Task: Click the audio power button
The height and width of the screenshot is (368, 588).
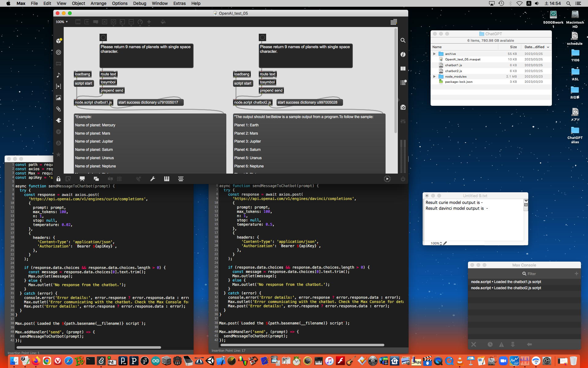Action: [403, 179]
